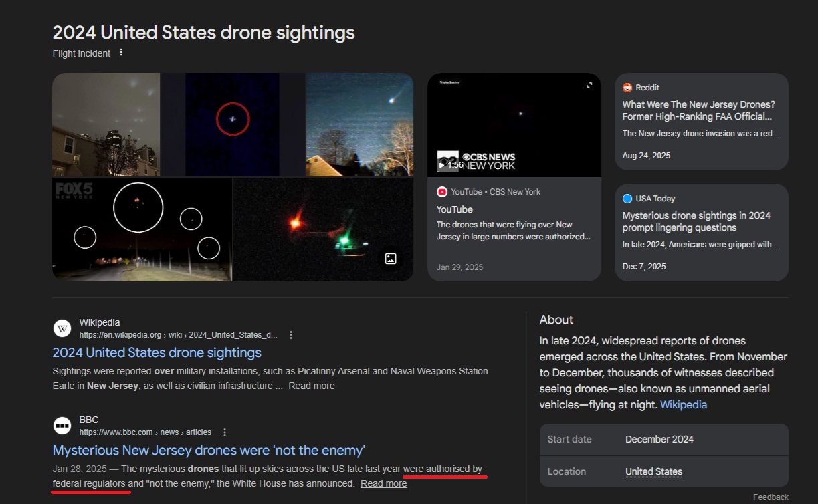Click the USA Today logo icon
Screen dimensions: 818x504
pyautogui.click(x=627, y=199)
